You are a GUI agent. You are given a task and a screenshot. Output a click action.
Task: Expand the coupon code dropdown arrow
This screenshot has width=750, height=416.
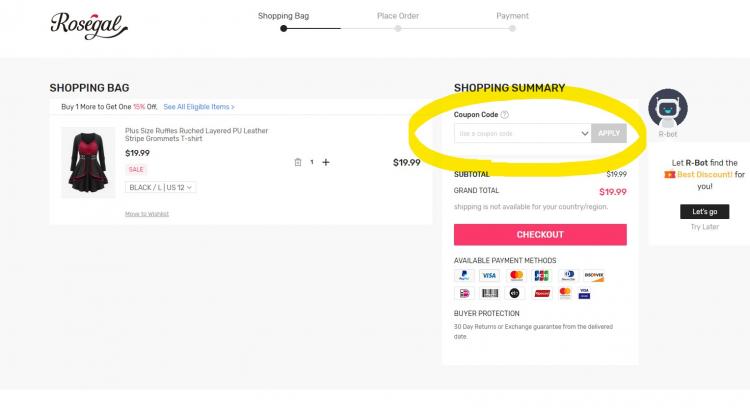(x=585, y=133)
